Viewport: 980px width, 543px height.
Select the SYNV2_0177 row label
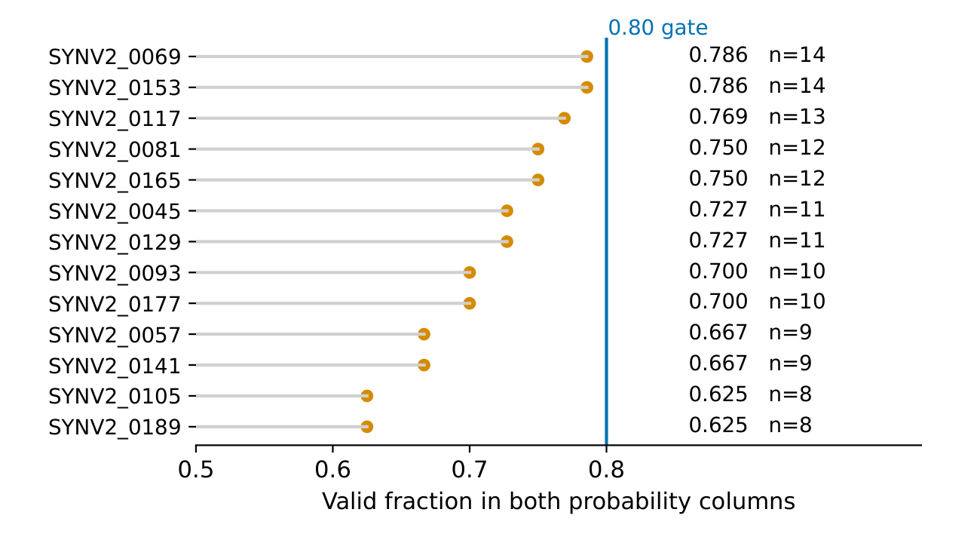[115, 304]
